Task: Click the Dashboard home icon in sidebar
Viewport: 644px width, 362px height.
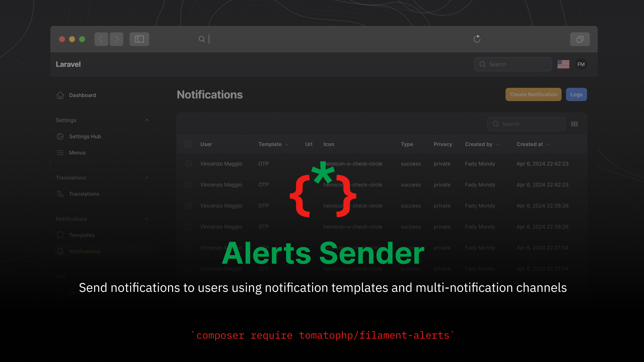Action: pos(60,95)
